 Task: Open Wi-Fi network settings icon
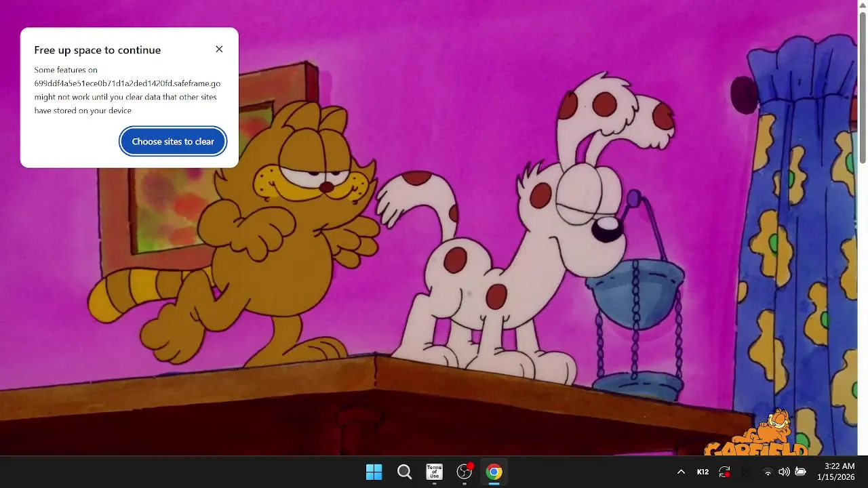click(768, 472)
